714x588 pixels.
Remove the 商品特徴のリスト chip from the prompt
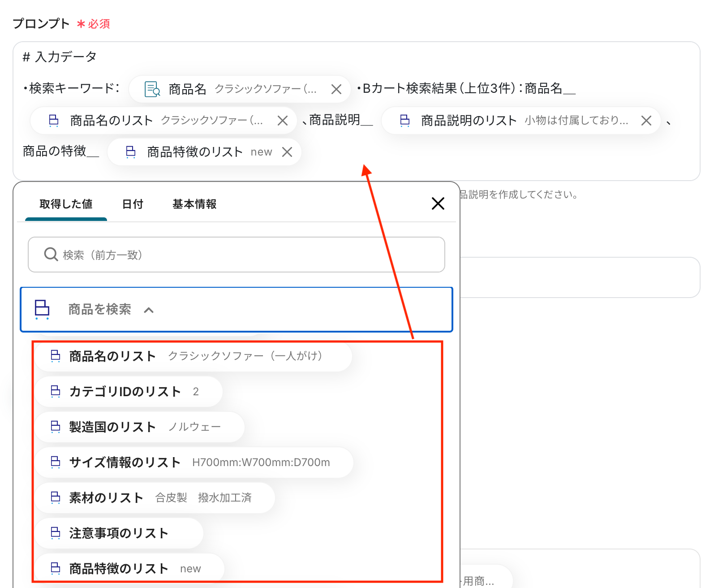[287, 152]
